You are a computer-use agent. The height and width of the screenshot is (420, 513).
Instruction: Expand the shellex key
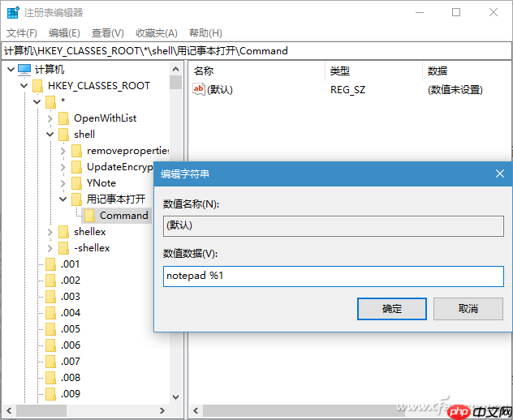pos(50,232)
